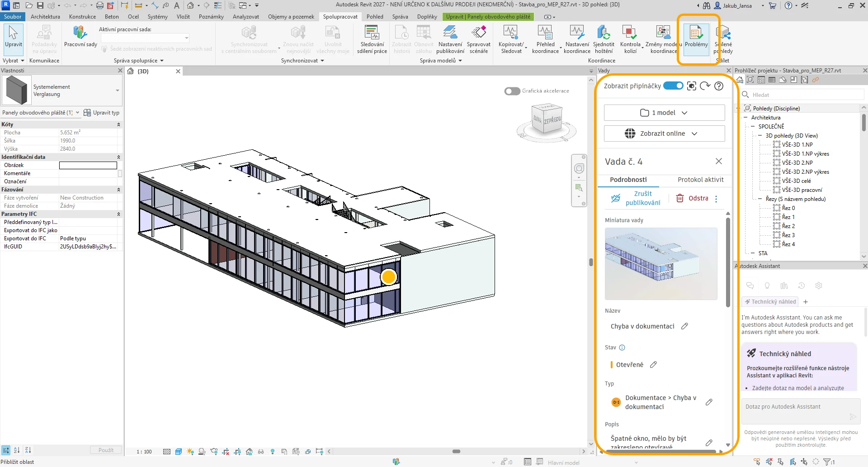
Task: Collapse the Řezy tree node
Action: pyautogui.click(x=760, y=199)
